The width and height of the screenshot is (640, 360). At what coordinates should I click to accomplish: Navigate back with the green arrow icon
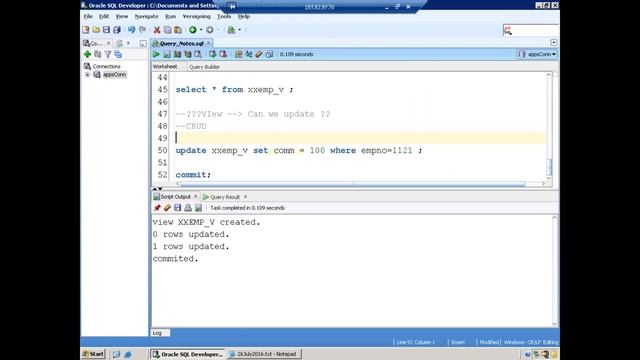[193, 30]
